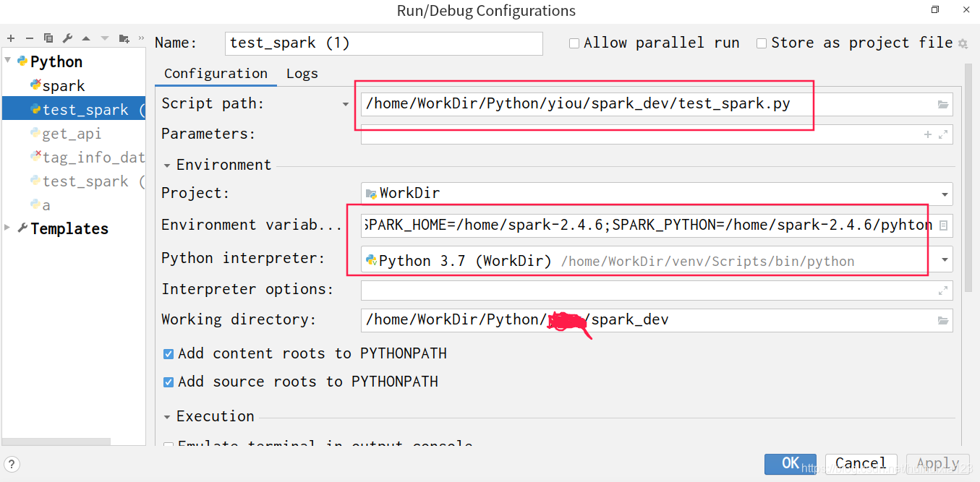The height and width of the screenshot is (482, 980).
Task: Confirm with the OK button
Action: coord(791,463)
